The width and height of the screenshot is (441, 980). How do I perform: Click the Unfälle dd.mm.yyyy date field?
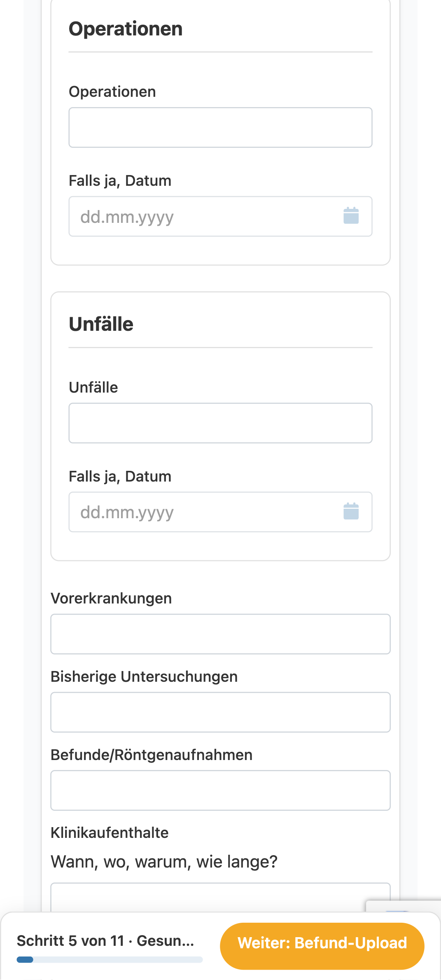(x=220, y=512)
